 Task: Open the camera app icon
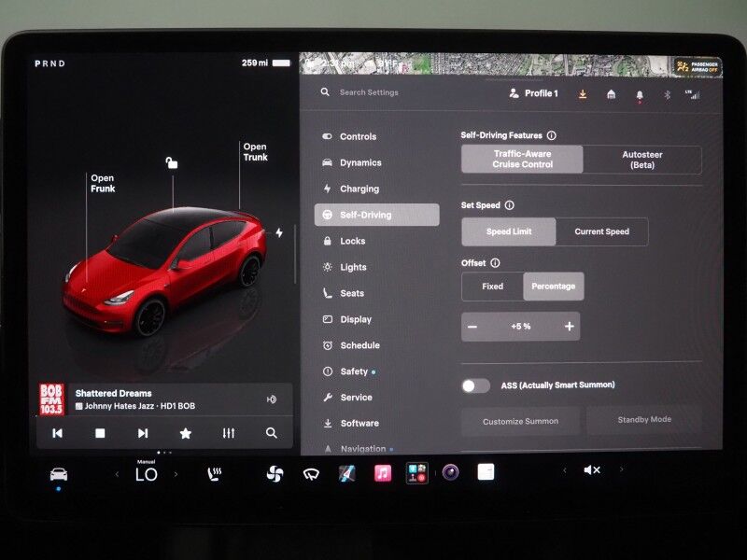point(450,473)
